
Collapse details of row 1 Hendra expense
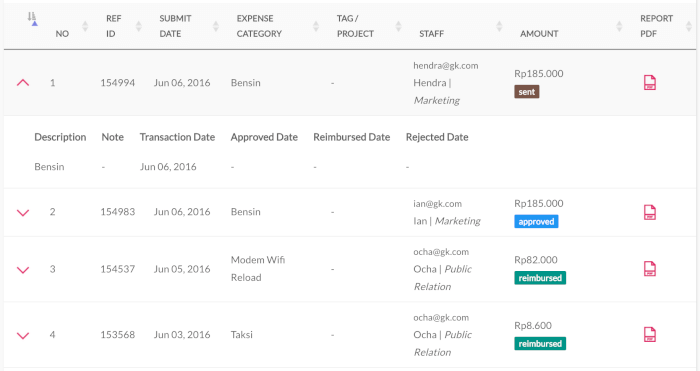pos(23,83)
